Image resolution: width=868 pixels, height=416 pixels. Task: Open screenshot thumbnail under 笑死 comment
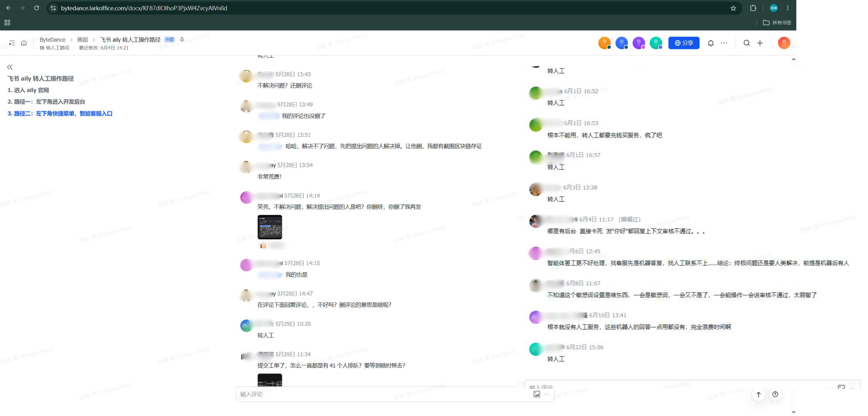click(270, 227)
